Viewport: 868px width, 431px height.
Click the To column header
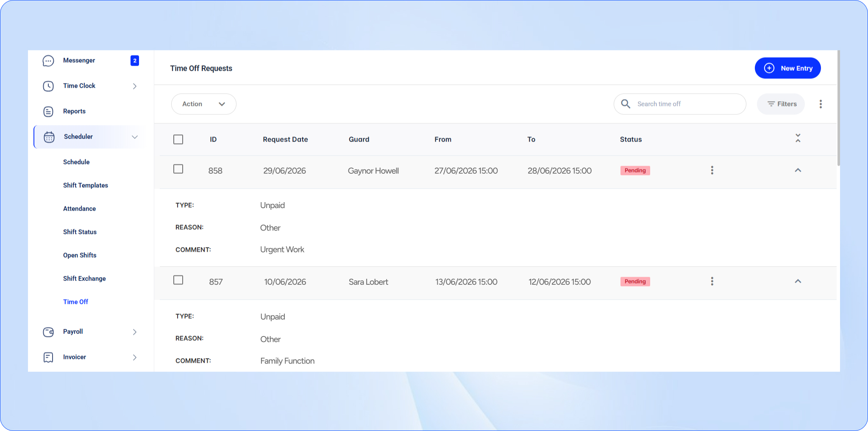pos(531,139)
